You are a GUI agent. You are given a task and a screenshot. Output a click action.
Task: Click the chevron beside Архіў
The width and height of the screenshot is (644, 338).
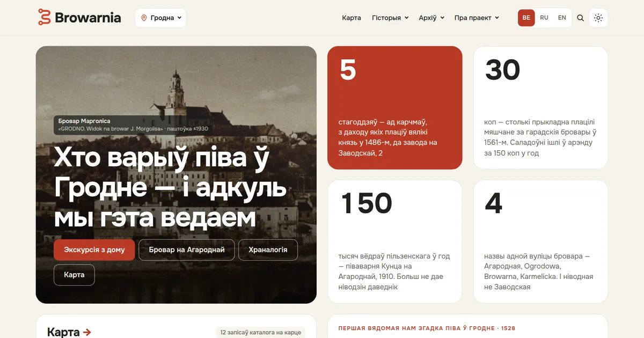[442, 18]
